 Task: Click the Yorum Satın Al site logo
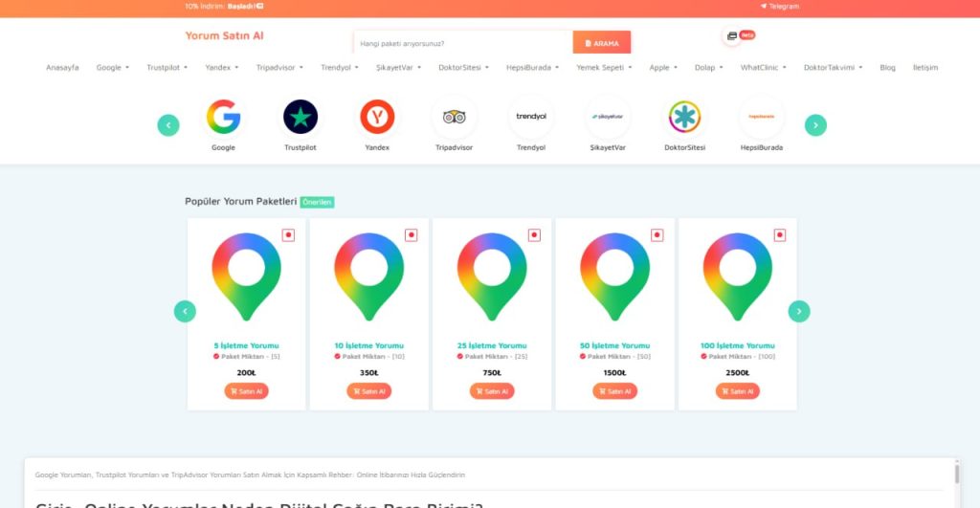[224, 35]
